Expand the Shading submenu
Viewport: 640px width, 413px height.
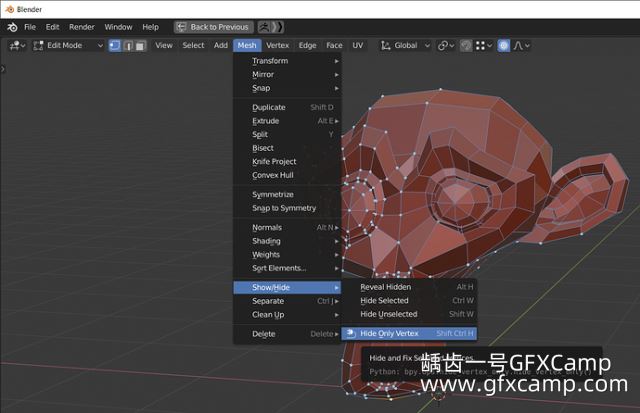287,241
